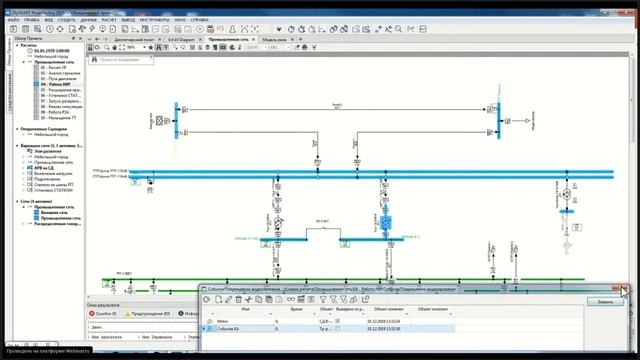Click the zoom-all fit icon in diagram toolbar
This screenshot has width=640, height=360.
(x=122, y=48)
